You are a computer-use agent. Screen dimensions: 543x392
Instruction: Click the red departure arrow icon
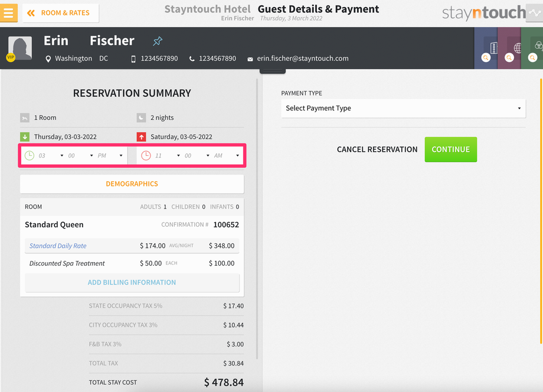(x=141, y=137)
